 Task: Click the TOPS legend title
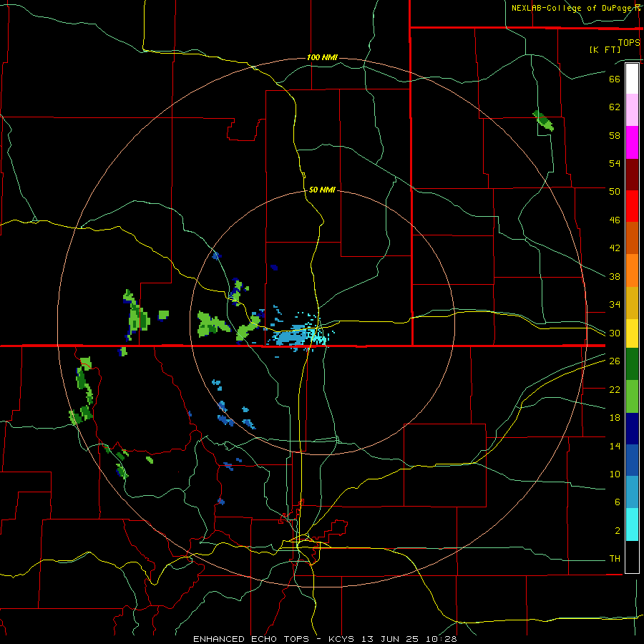(x=629, y=43)
